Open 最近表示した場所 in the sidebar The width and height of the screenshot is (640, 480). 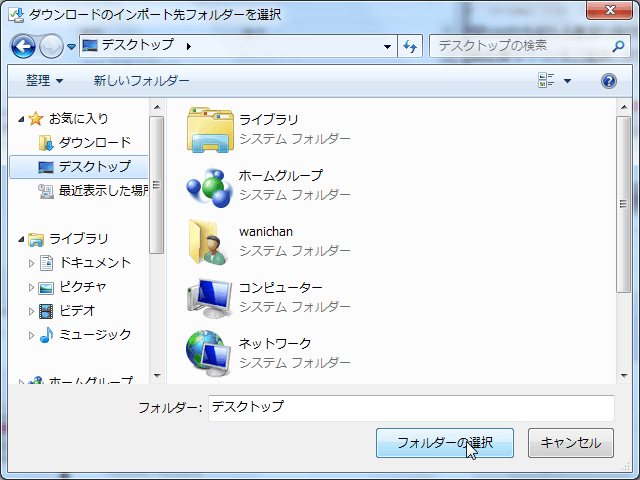click(103, 190)
